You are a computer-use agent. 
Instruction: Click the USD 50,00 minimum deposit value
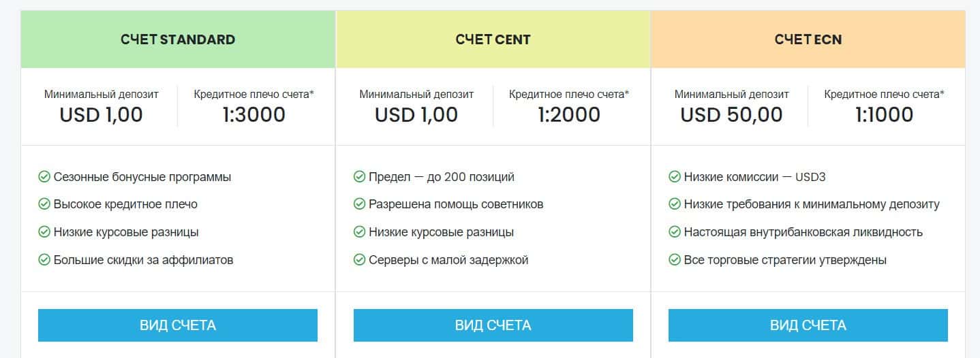click(x=731, y=115)
